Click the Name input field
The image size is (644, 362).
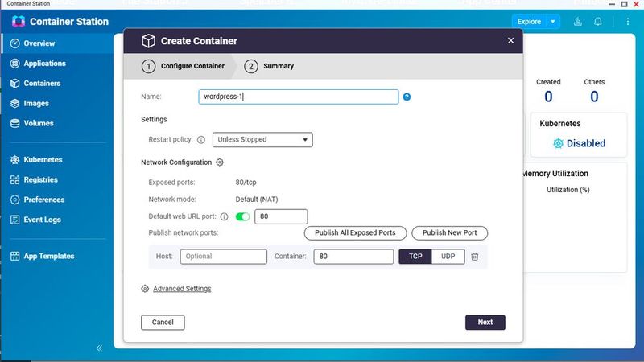[299, 97]
